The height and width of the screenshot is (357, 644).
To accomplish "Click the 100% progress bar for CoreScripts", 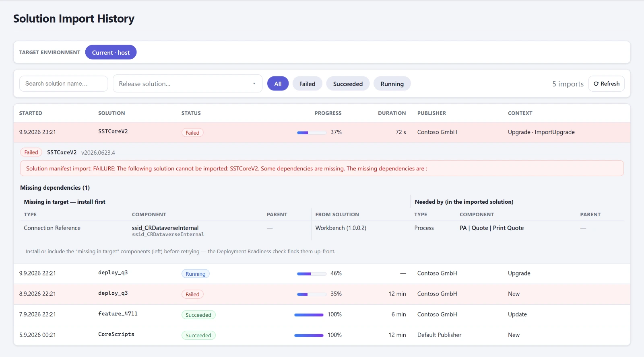I will pos(309,335).
